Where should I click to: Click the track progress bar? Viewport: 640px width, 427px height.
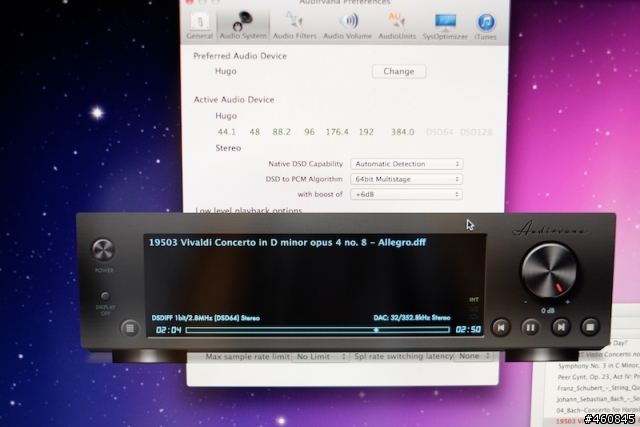coord(318,330)
